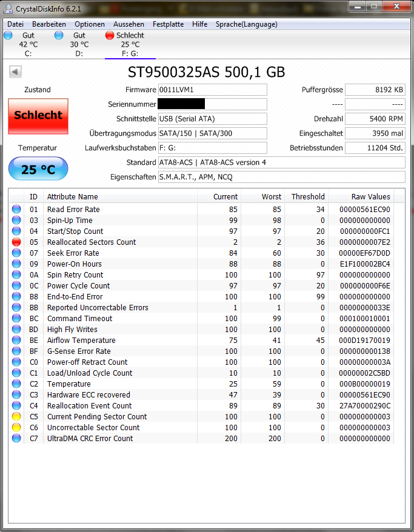This screenshot has width=414, height=532.
Task: Click the Attribute Name column header
Action: coord(120,196)
